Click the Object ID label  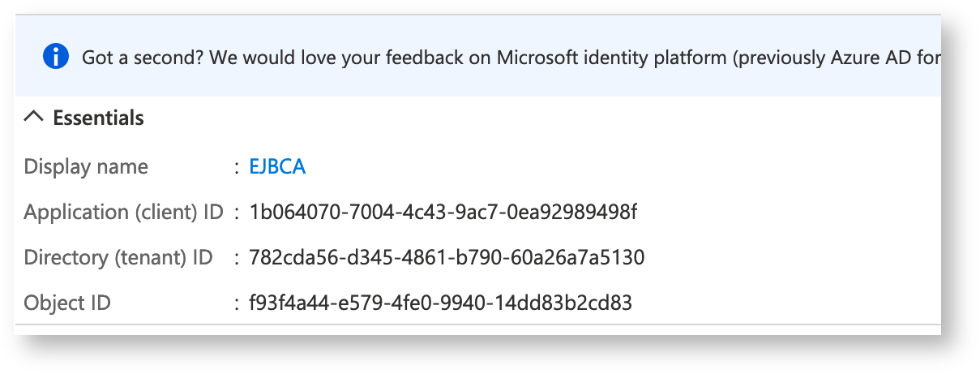[67, 303]
